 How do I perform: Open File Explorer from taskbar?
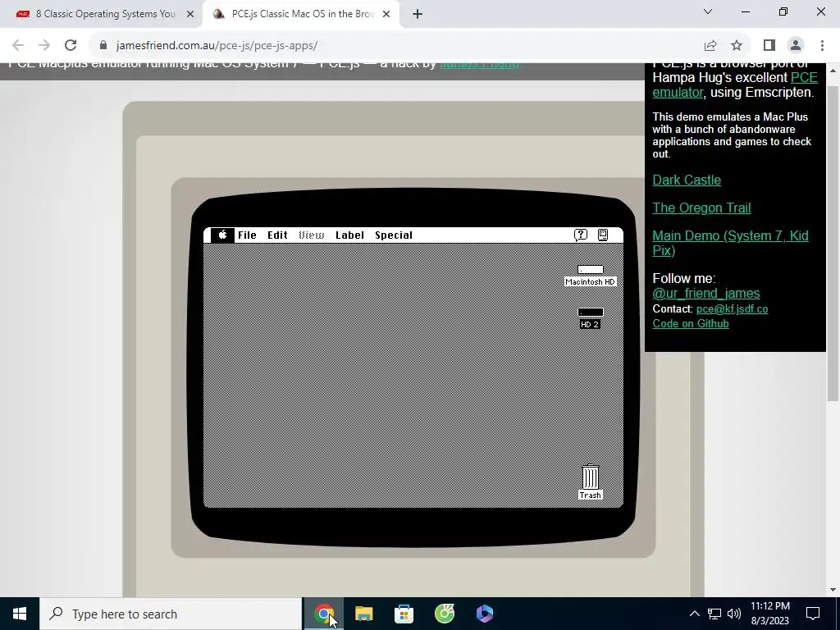coord(363,614)
